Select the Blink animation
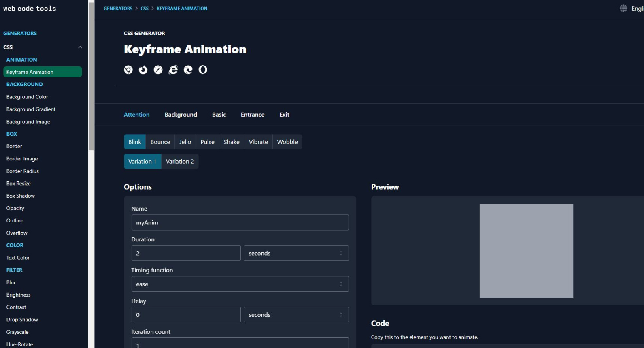This screenshot has width=644, height=348. [135, 142]
